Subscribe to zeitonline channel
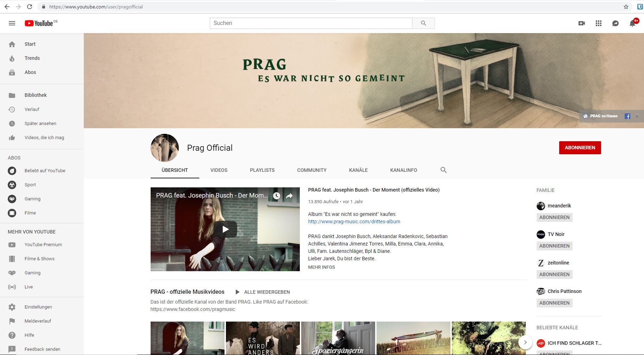Viewport: 644px width, 355px height. (x=554, y=274)
